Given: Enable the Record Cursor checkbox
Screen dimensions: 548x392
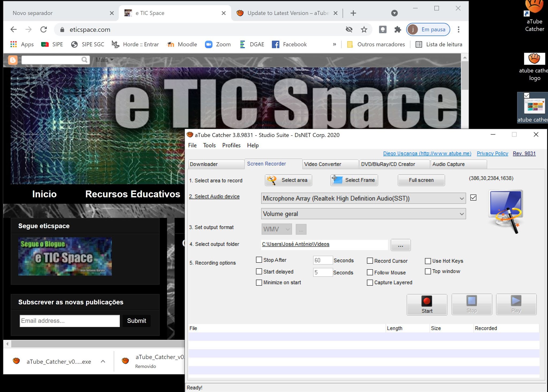Looking at the screenshot, I should pyautogui.click(x=370, y=261).
